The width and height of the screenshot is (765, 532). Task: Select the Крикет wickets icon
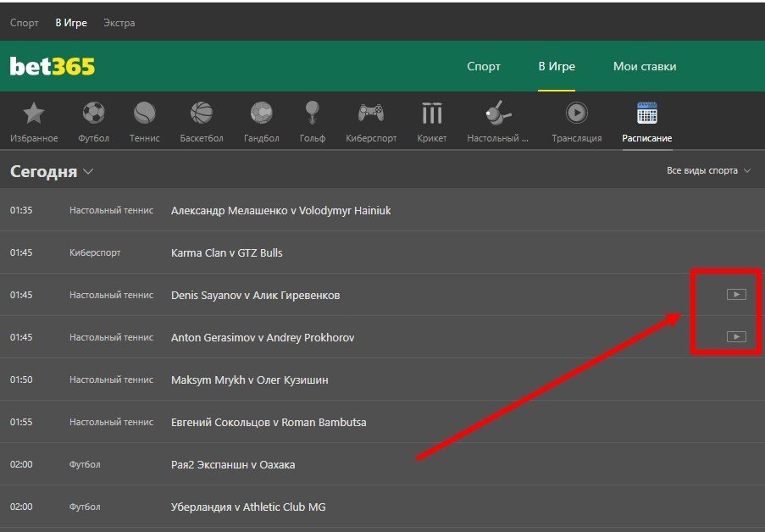coord(432,114)
